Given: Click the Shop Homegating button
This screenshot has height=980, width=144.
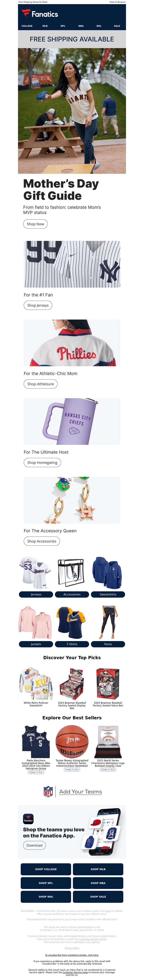Looking at the screenshot, I should 42,463.
